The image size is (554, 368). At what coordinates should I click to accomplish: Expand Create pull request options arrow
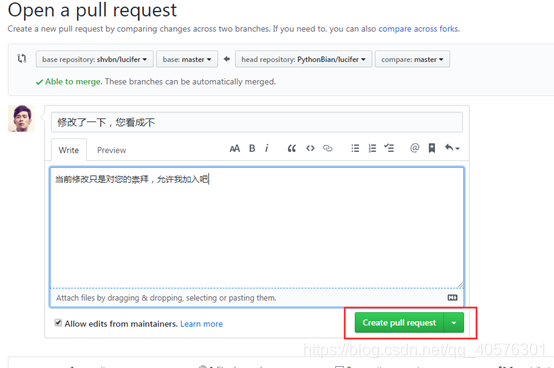pos(454,323)
